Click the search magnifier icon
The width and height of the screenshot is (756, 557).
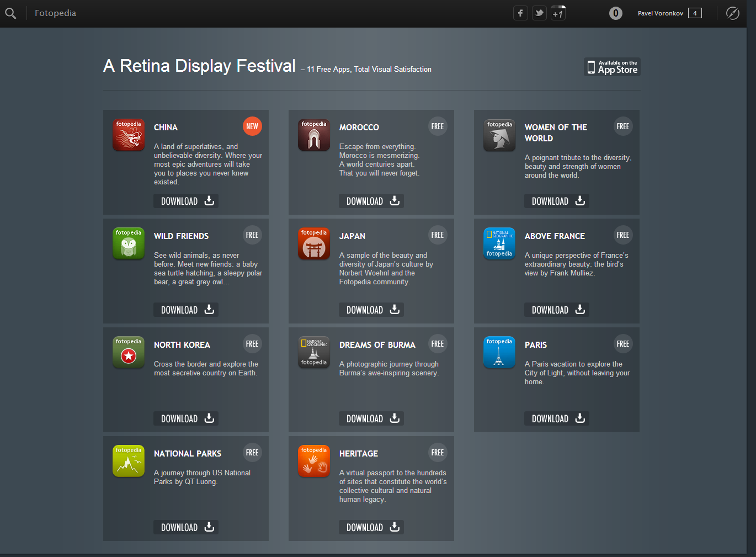pyautogui.click(x=10, y=13)
